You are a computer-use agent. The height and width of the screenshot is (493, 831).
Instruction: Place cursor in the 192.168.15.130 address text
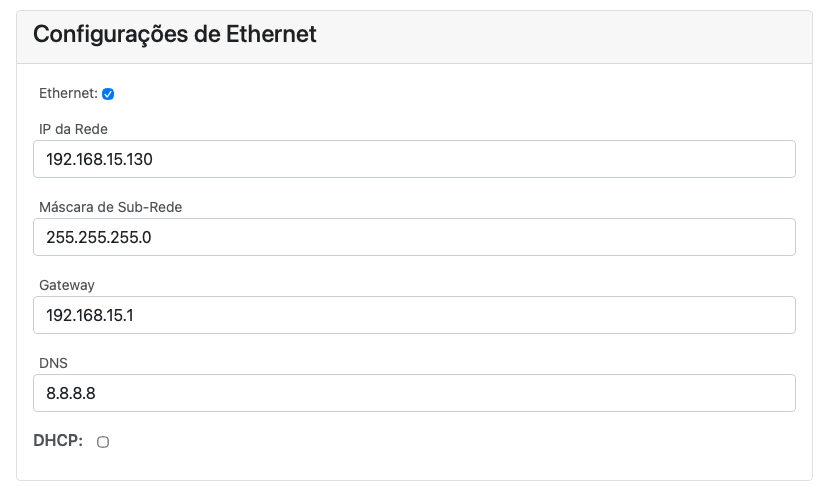pyautogui.click(x=99, y=159)
